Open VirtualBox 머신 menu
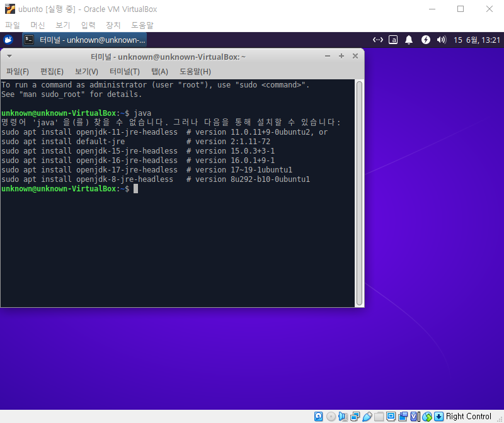Viewport: 504px width, 423px height. (x=38, y=25)
